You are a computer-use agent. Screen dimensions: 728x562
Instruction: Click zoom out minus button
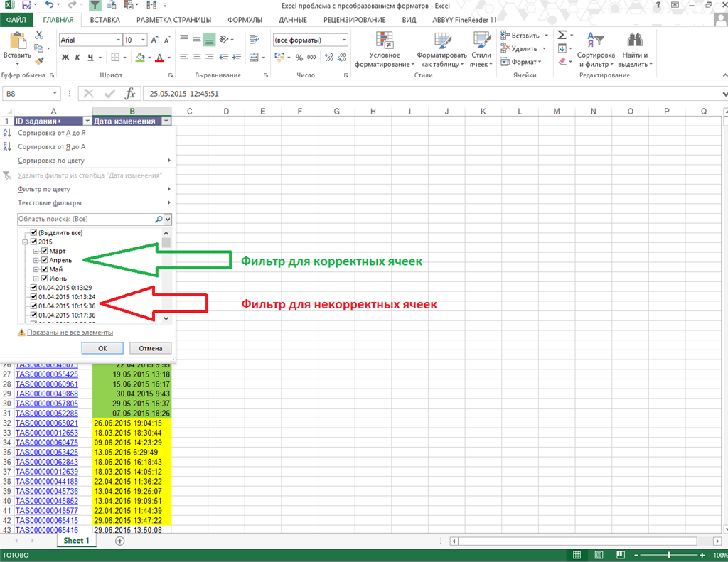coord(636,555)
